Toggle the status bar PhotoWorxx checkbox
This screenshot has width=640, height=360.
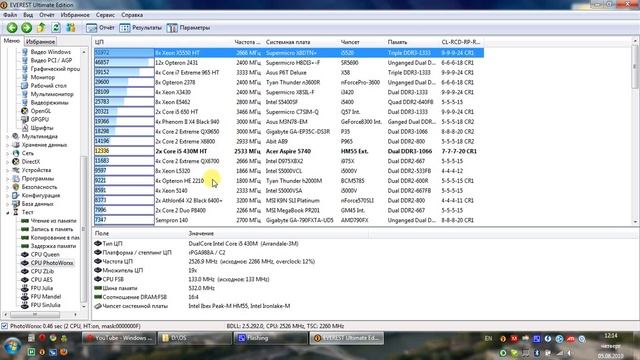4,326
